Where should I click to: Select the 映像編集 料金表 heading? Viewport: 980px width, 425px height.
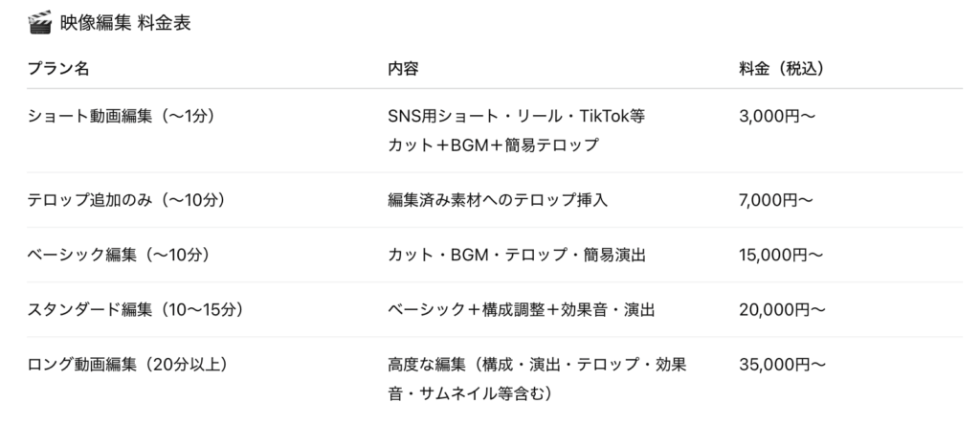(125, 23)
